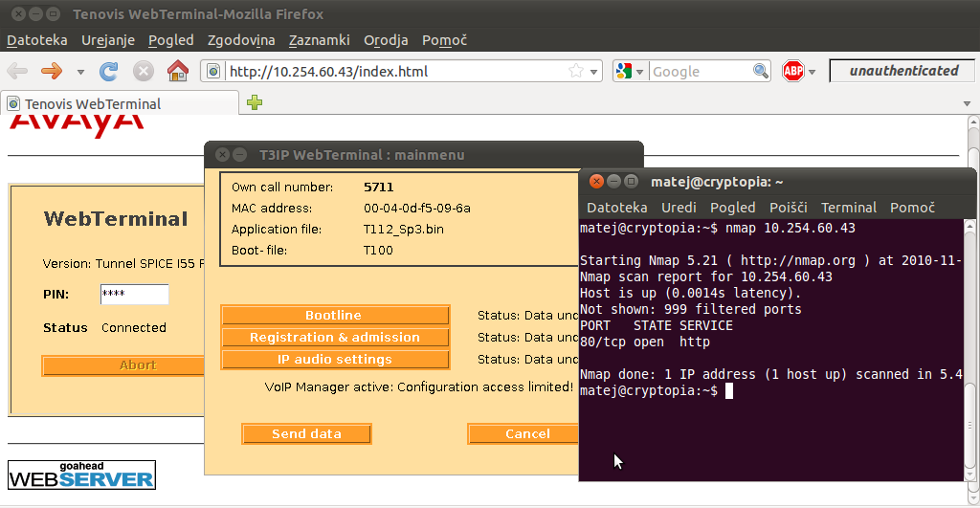Open Uredi menu in terminal

click(679, 208)
